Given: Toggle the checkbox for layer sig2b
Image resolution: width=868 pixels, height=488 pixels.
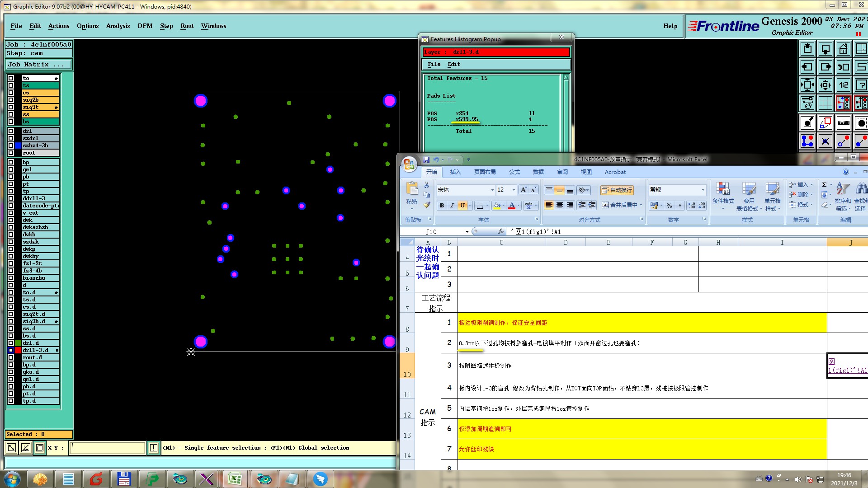Looking at the screenshot, I should [11, 100].
